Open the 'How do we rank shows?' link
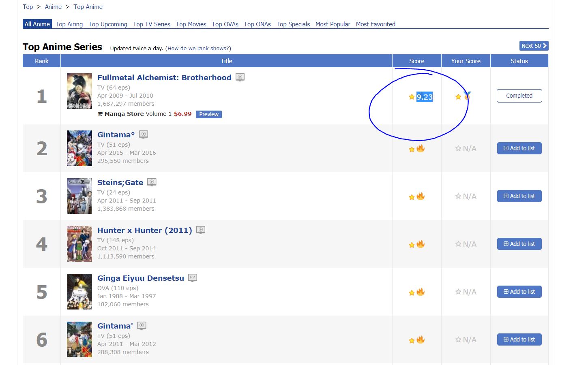The width and height of the screenshot is (588, 365). (x=198, y=48)
